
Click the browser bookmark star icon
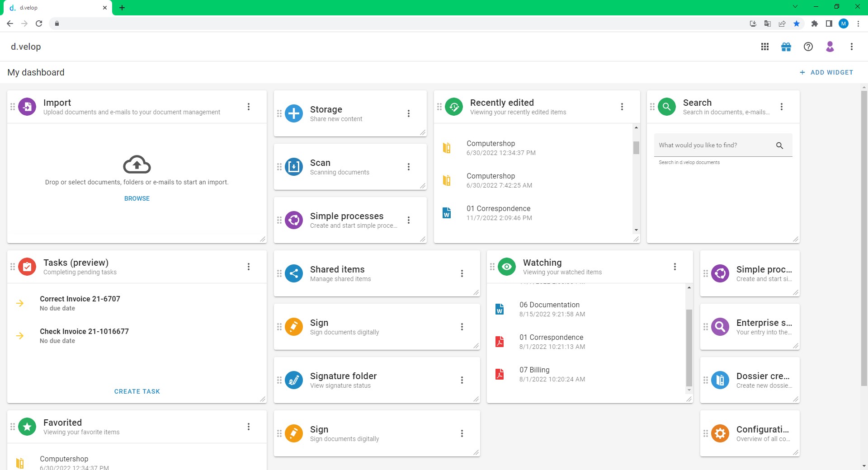[x=797, y=23]
